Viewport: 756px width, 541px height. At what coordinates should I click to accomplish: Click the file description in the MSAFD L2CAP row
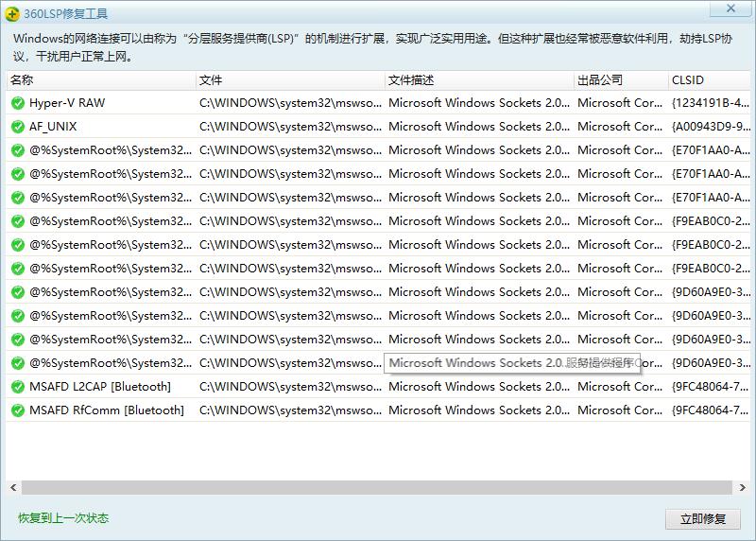[x=479, y=387]
